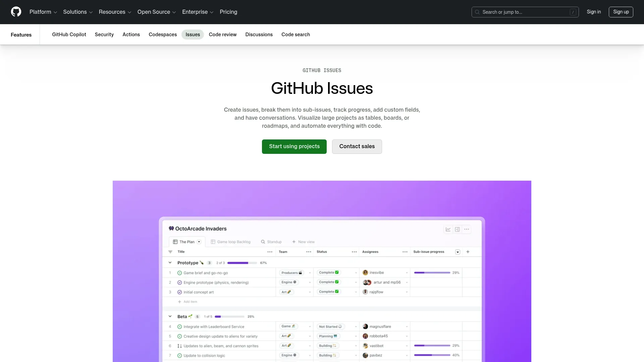Open the project three-dot menu icon

click(x=467, y=229)
